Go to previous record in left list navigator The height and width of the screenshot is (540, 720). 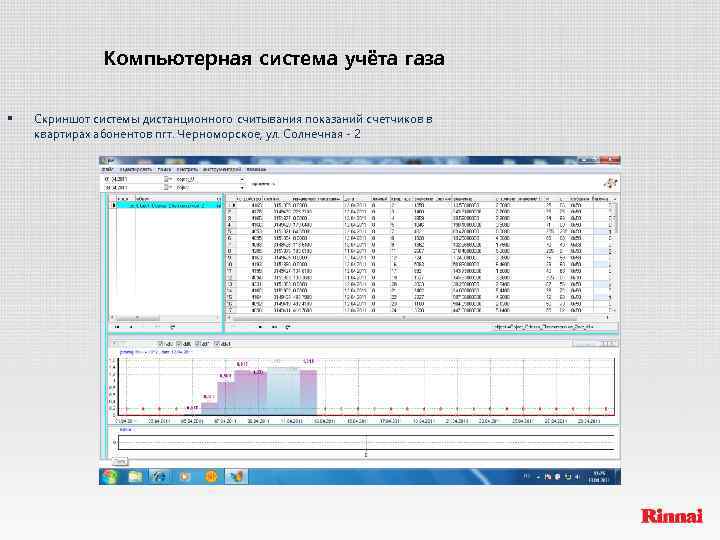[131, 327]
